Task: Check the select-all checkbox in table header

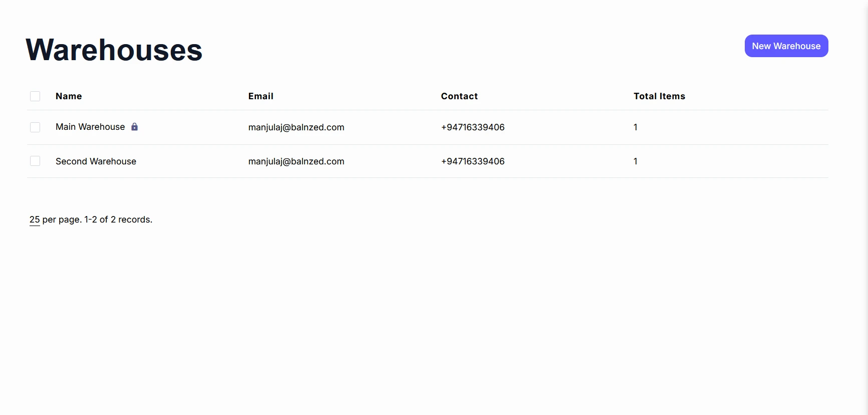Action: click(x=35, y=96)
